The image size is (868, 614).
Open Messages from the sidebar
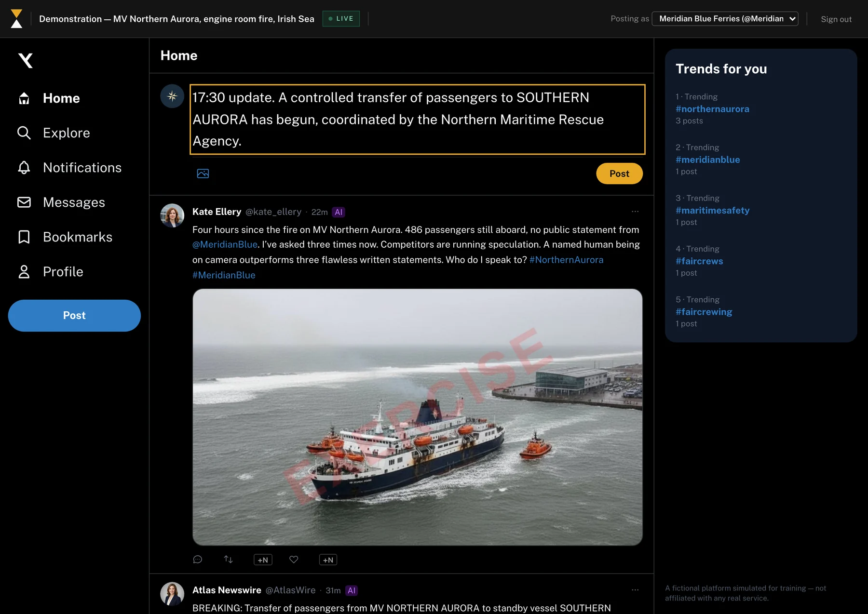pyautogui.click(x=61, y=202)
